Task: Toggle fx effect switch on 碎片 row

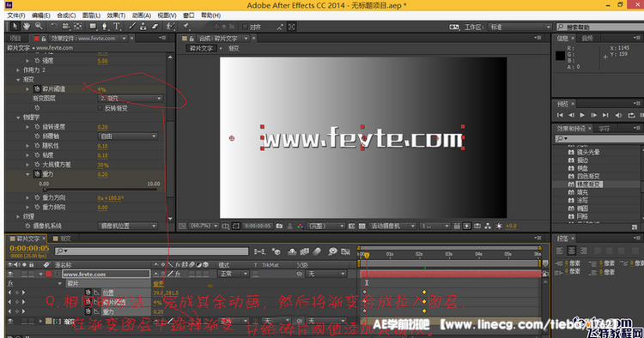Action: pyautogui.click(x=10, y=283)
